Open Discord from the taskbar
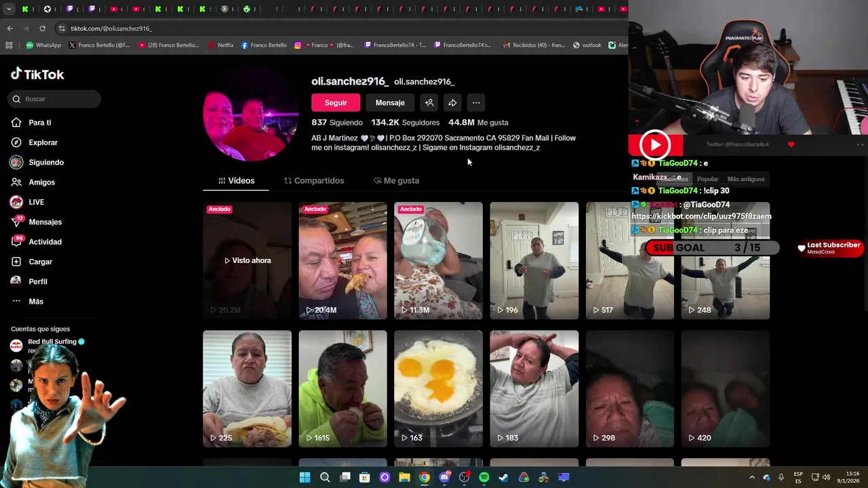This screenshot has width=868, height=488. coord(444,478)
